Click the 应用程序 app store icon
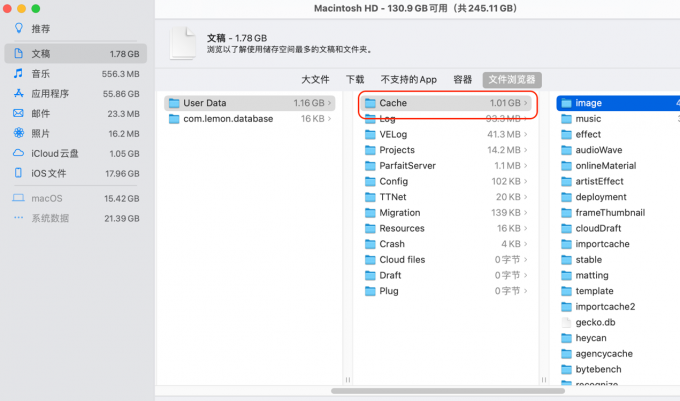This screenshot has width=680, height=401. (x=18, y=93)
